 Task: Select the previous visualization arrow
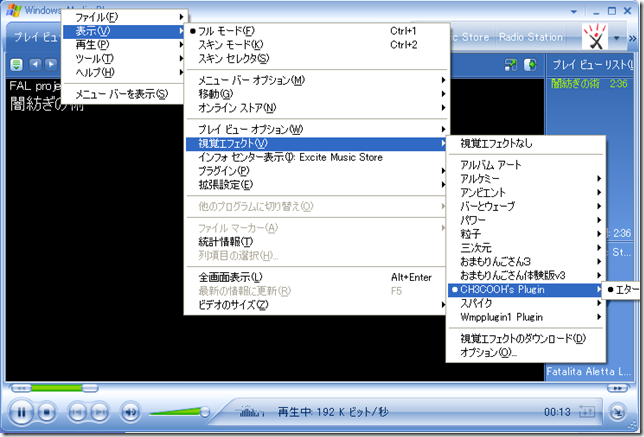pos(36,64)
